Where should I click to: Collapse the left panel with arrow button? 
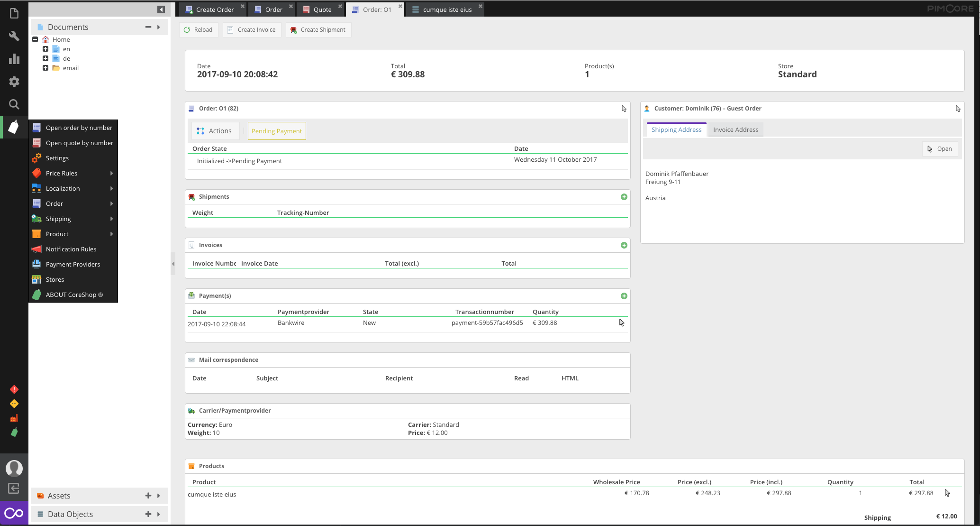tap(161, 9)
